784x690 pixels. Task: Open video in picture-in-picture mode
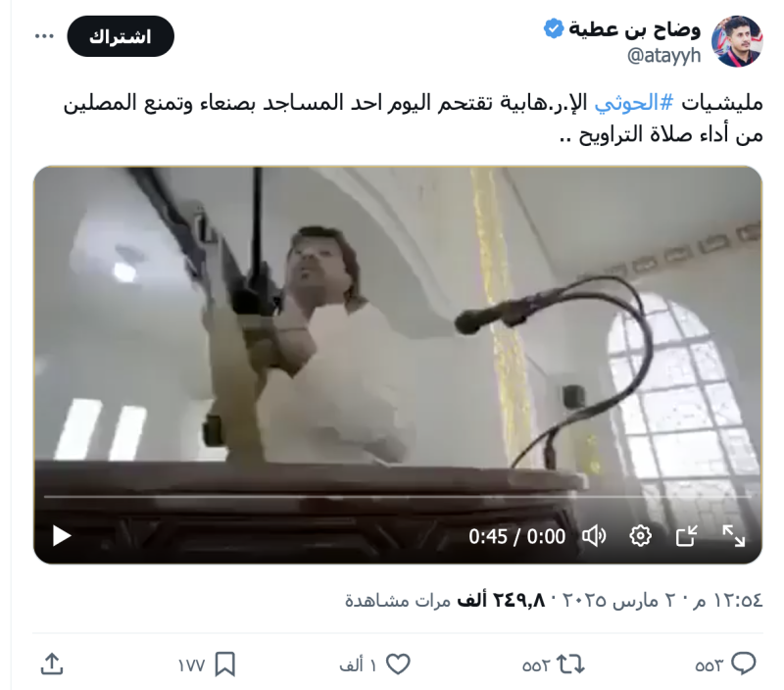click(x=687, y=536)
